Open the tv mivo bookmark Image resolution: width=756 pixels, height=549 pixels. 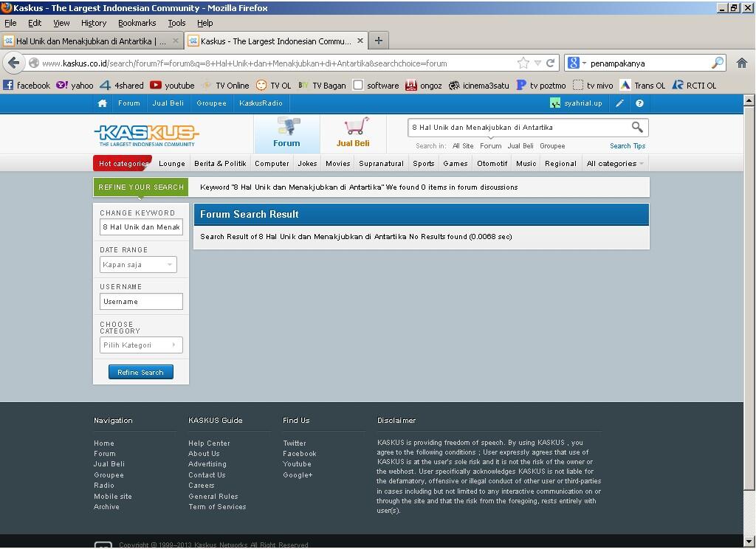click(593, 86)
